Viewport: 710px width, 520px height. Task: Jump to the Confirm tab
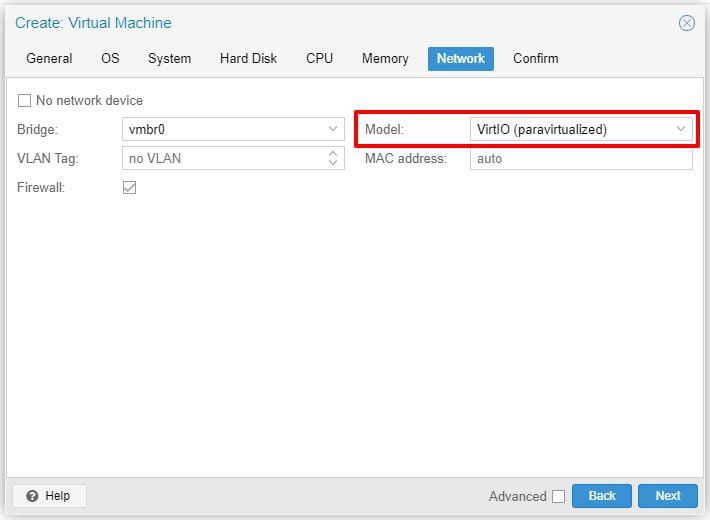pyautogui.click(x=535, y=59)
